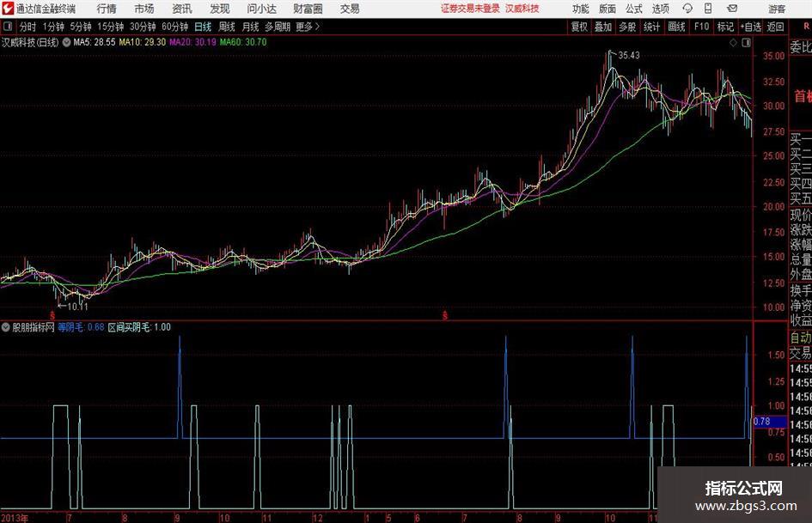Click the 复权 toolbar button
This screenshot has height=523, width=812.
579,27
